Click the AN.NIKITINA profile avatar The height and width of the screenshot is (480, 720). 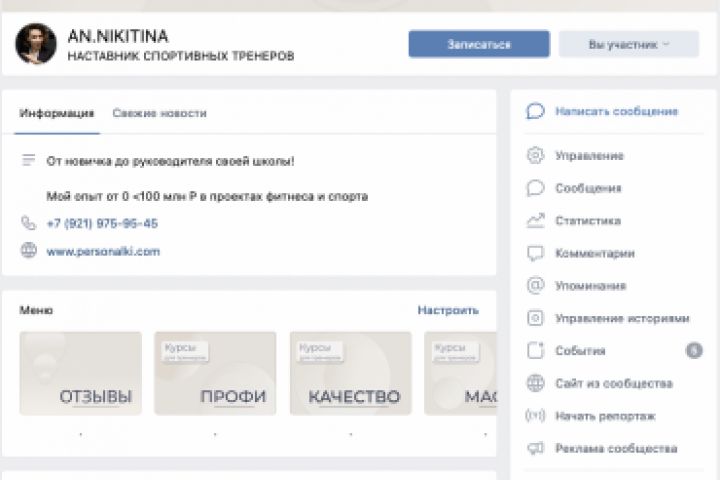click(36, 44)
